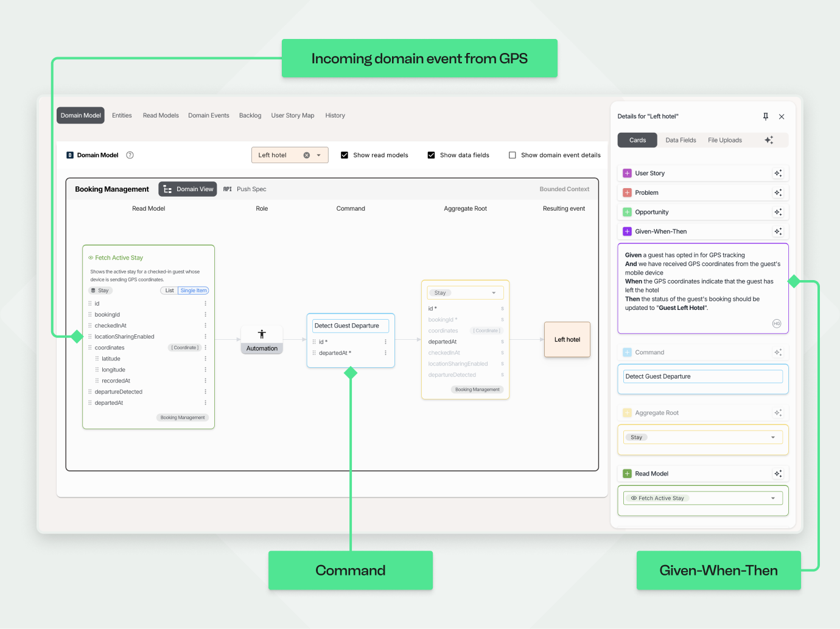Image resolution: width=840 pixels, height=629 pixels.
Task: Select the Domain View button
Action: pyautogui.click(x=187, y=189)
